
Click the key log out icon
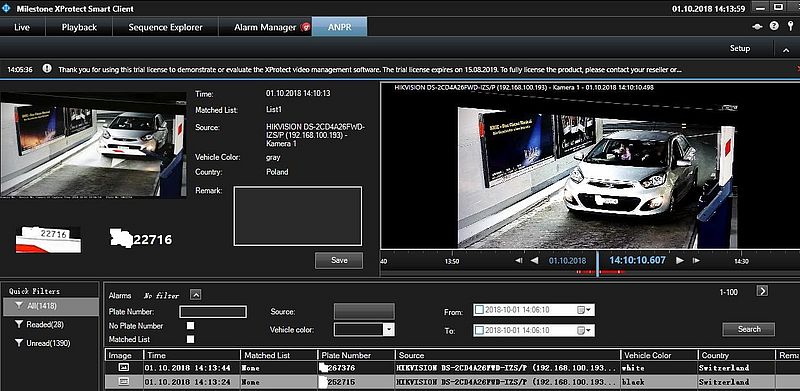[790, 26]
